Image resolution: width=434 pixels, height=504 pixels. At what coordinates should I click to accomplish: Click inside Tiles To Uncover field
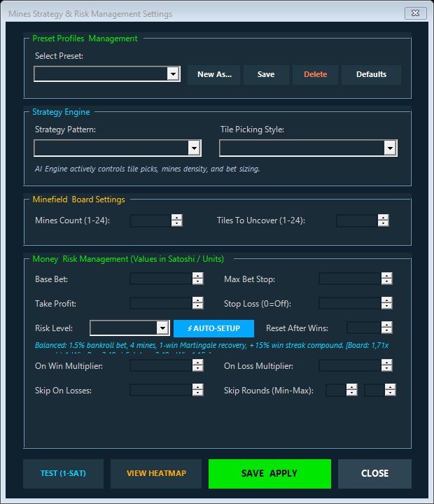point(357,220)
